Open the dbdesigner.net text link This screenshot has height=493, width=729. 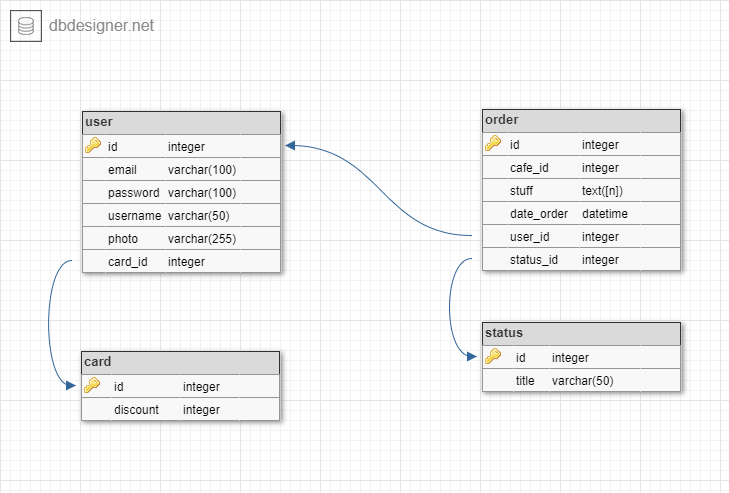pos(101,25)
